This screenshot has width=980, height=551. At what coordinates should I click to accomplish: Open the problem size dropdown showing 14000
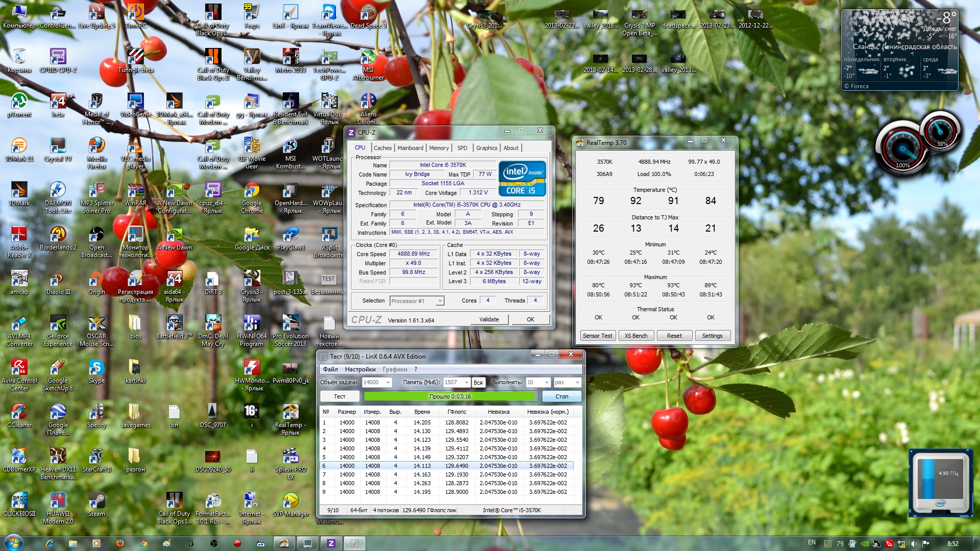coord(388,382)
